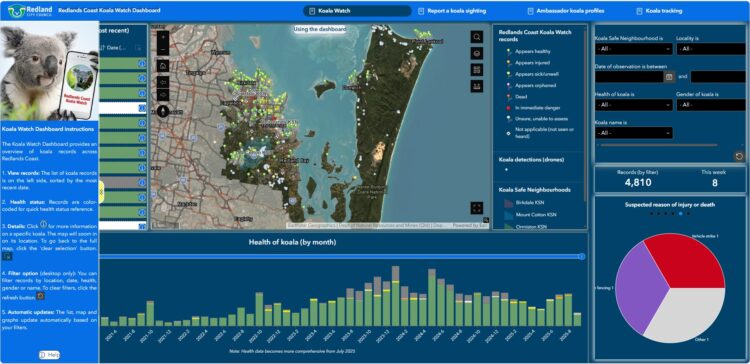
Task: Open the Koala tracking tab
Action: [x=660, y=11]
